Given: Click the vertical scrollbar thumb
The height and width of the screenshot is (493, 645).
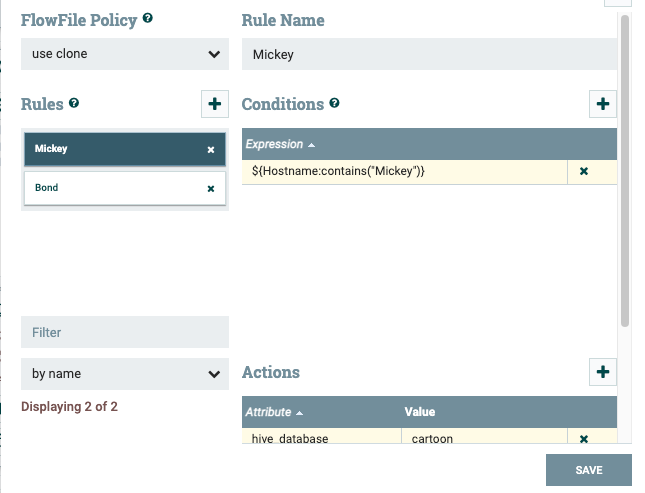Looking at the screenshot, I should (625, 170).
